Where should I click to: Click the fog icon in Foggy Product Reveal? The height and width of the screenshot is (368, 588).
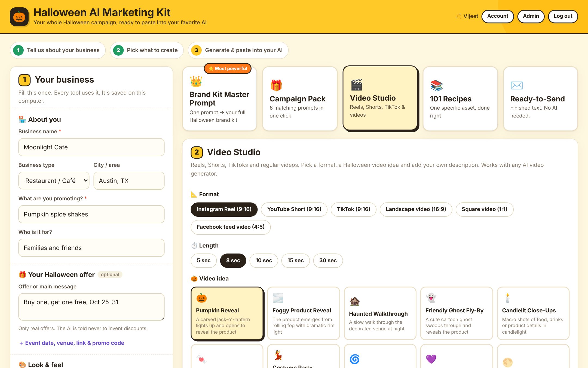click(278, 298)
